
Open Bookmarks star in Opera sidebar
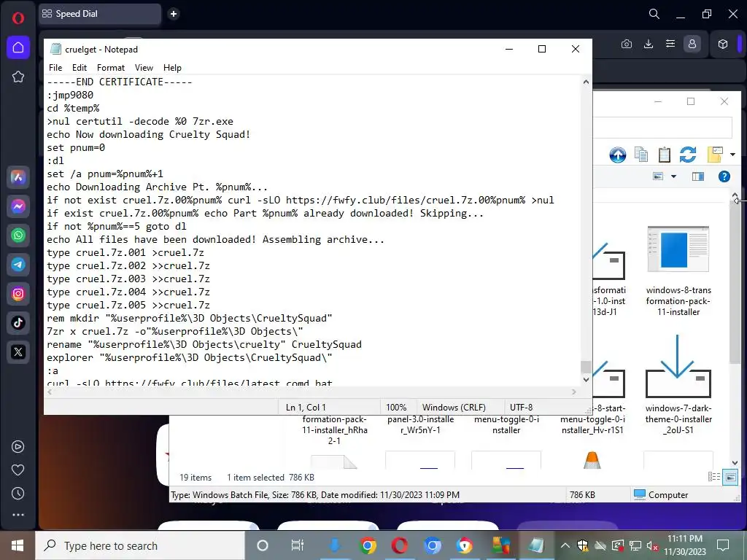click(x=18, y=77)
